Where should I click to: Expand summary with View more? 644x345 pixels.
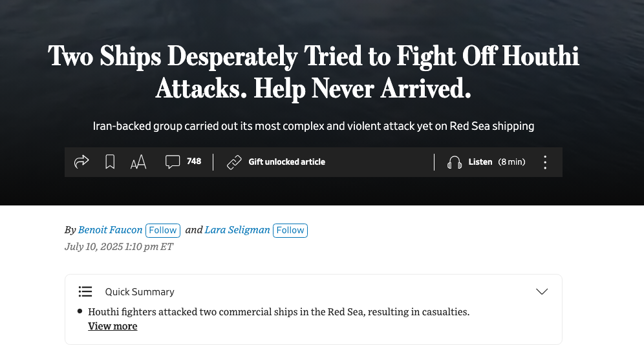coord(113,326)
